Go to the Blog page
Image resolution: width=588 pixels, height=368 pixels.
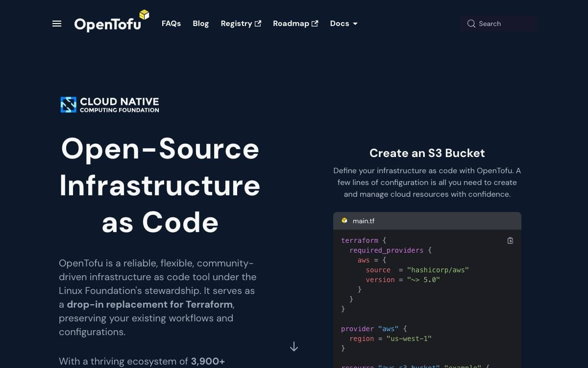(201, 24)
